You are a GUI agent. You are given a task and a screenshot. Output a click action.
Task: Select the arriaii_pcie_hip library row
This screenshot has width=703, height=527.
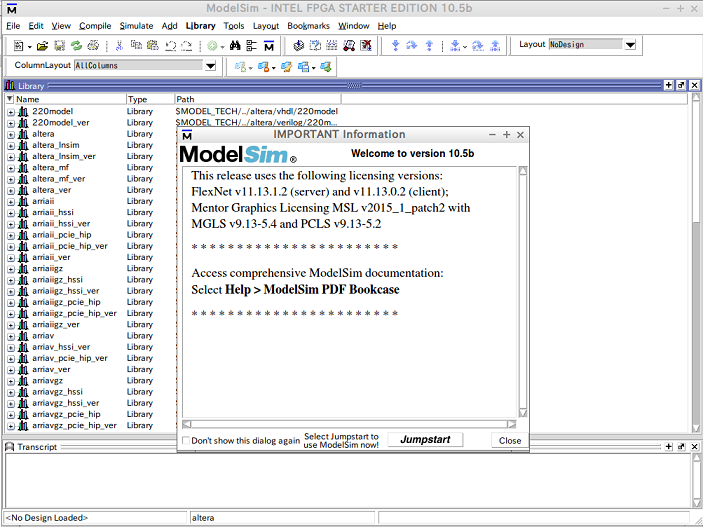(90, 235)
